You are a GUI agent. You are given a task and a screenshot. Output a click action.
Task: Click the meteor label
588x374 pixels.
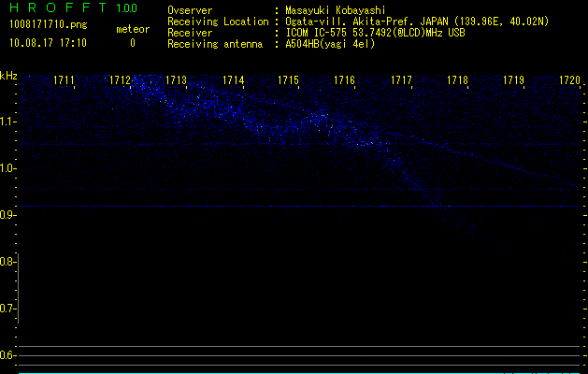pos(133,29)
